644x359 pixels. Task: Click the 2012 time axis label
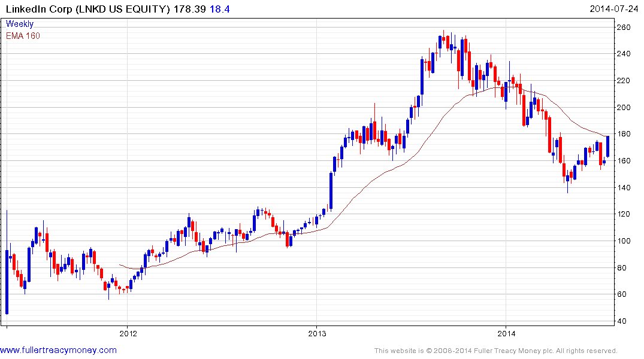coord(128,333)
